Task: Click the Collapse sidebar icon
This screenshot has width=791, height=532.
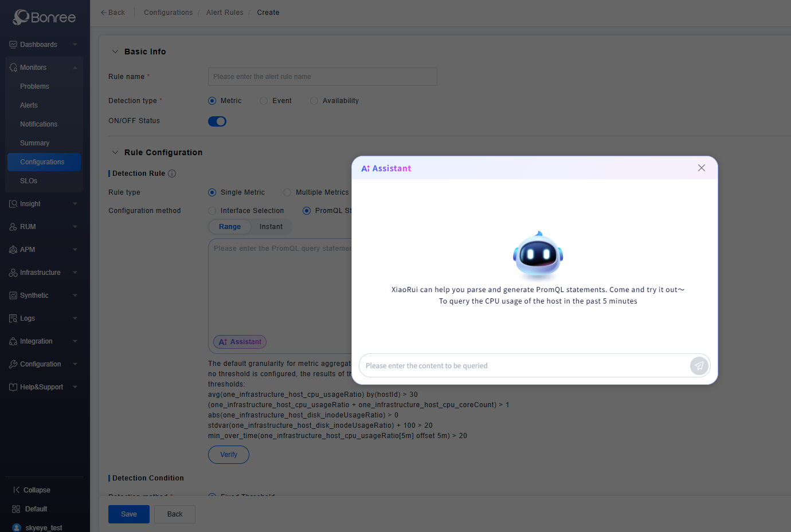Action: tap(17, 490)
